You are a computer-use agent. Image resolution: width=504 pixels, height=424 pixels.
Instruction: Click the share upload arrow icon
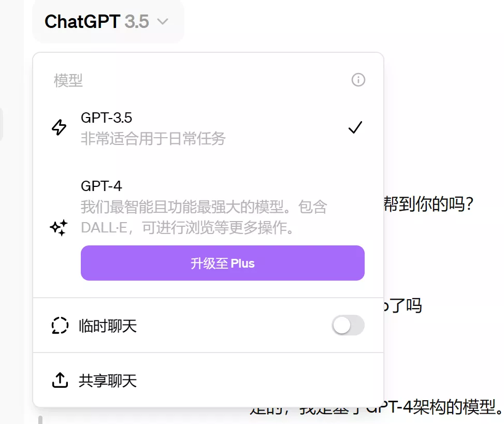pyautogui.click(x=60, y=381)
